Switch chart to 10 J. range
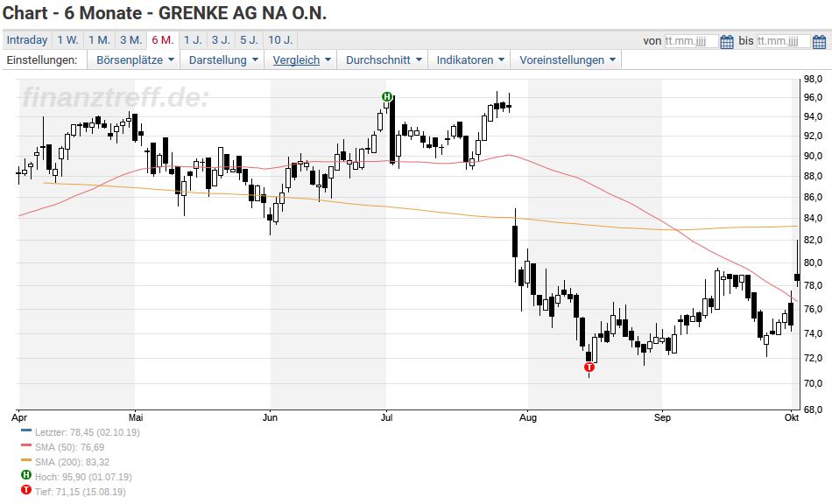 pos(280,40)
